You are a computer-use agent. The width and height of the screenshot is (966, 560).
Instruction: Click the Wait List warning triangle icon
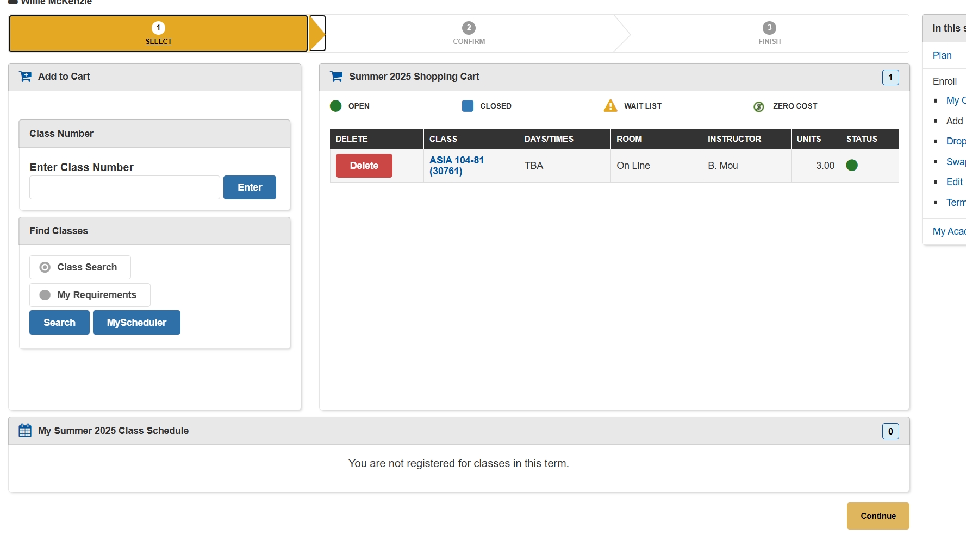point(610,106)
